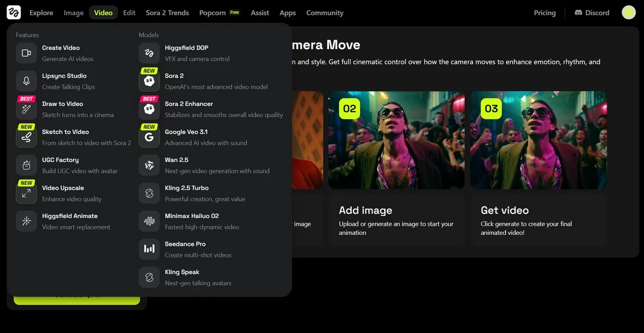
Task: Open the user profile avatar
Action: (x=628, y=12)
